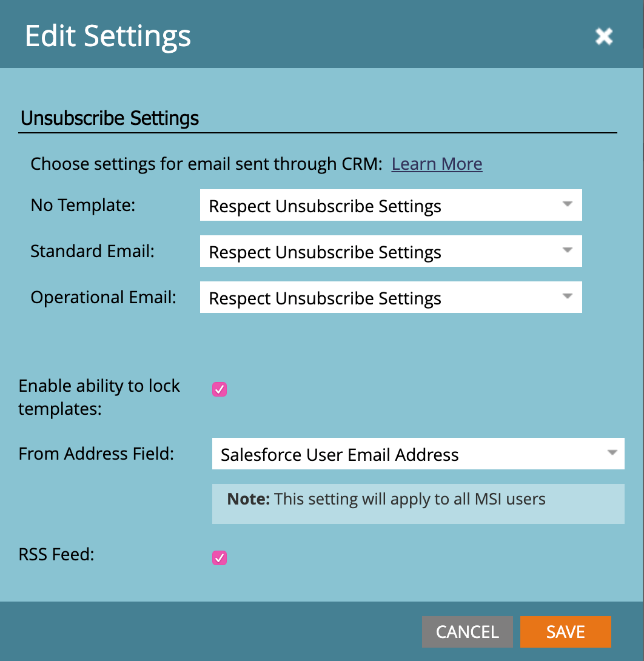Image resolution: width=644 pixels, height=661 pixels.
Task: Click the CANCEL button
Action: click(x=468, y=632)
